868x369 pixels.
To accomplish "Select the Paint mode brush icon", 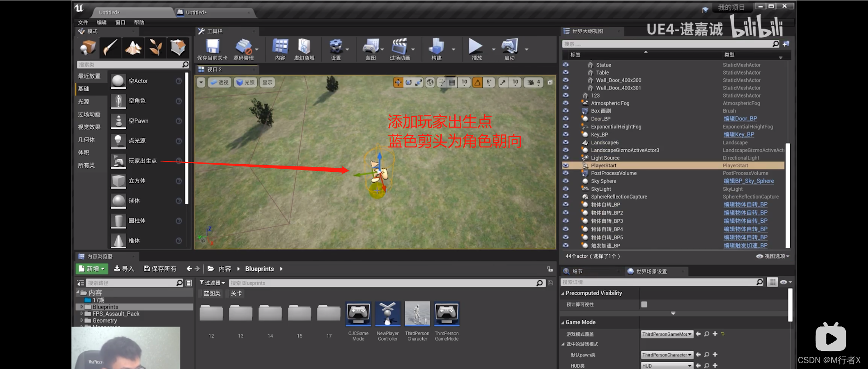I will pyautogui.click(x=110, y=47).
